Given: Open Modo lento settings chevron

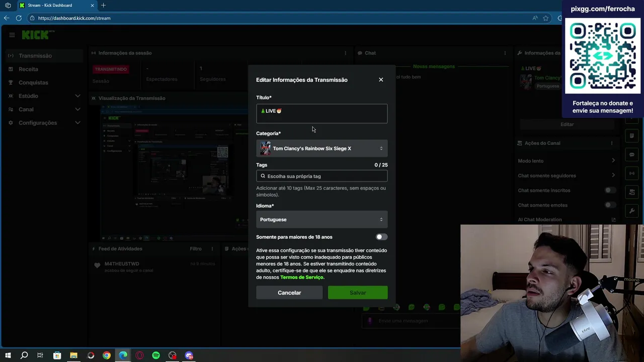Looking at the screenshot, I should tap(613, 161).
